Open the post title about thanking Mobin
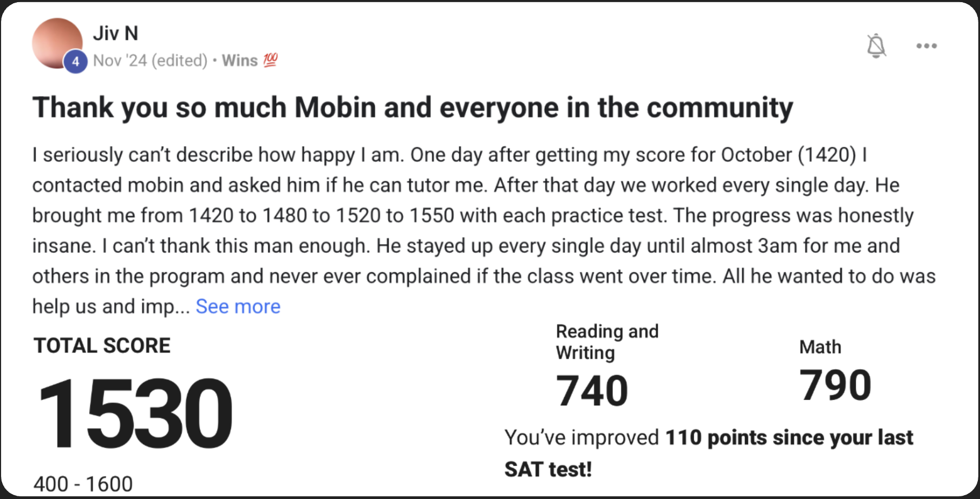Viewport: 980px width, 499px height. pyautogui.click(x=413, y=107)
